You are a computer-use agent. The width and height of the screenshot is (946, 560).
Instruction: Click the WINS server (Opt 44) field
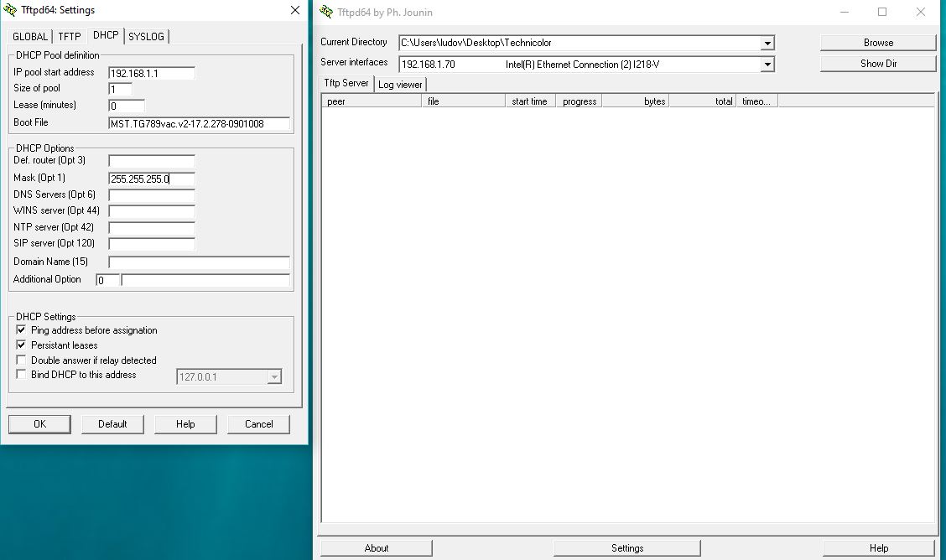[152, 211]
